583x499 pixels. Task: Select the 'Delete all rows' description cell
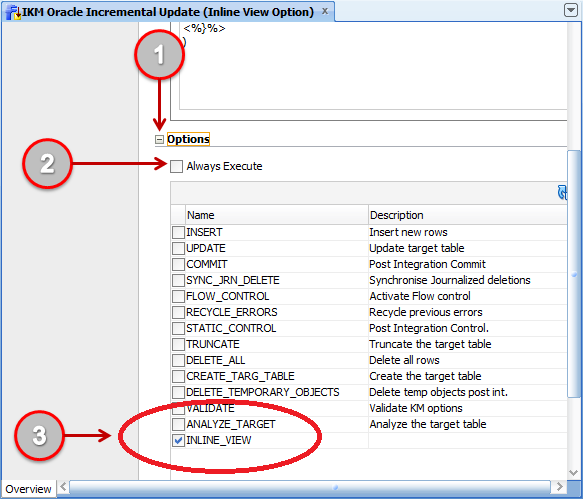[x=468, y=360]
